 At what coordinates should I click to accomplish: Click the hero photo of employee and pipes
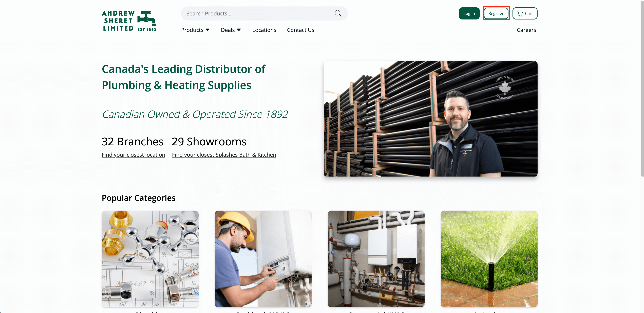[x=430, y=119]
